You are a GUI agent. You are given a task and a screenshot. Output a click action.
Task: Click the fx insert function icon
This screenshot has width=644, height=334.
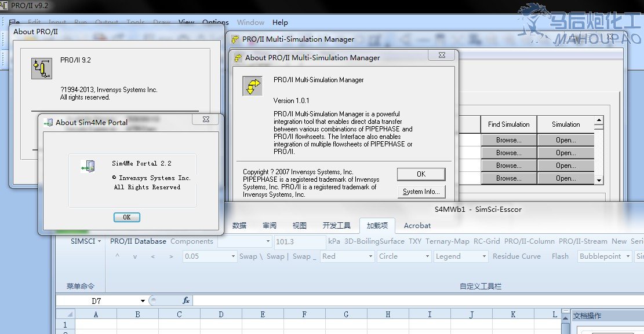point(186,300)
